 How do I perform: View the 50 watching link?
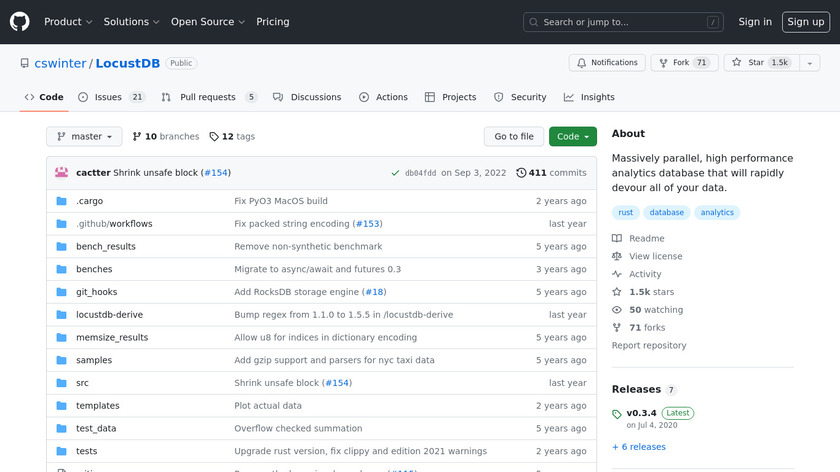point(648,310)
